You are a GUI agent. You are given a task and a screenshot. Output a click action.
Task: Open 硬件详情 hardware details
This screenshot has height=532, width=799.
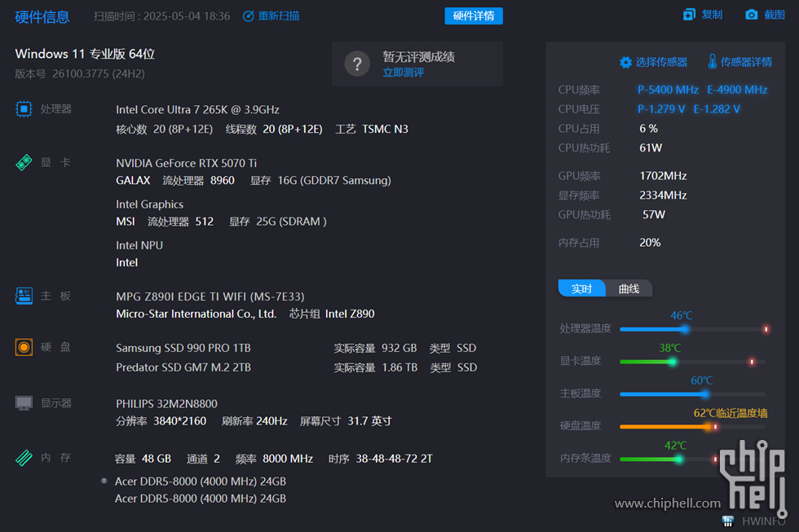[474, 15]
